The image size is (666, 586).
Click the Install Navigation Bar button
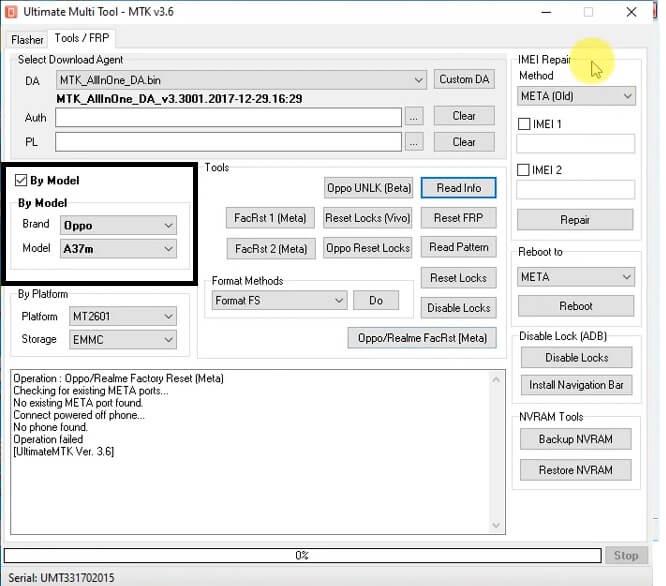click(576, 385)
